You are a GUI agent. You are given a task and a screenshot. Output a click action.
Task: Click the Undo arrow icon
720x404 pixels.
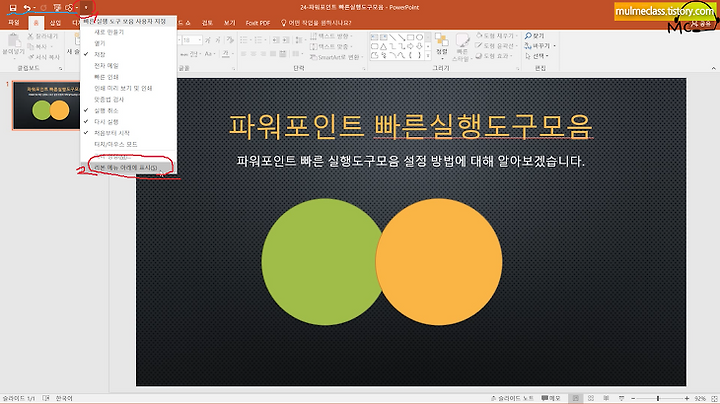pos(27,8)
